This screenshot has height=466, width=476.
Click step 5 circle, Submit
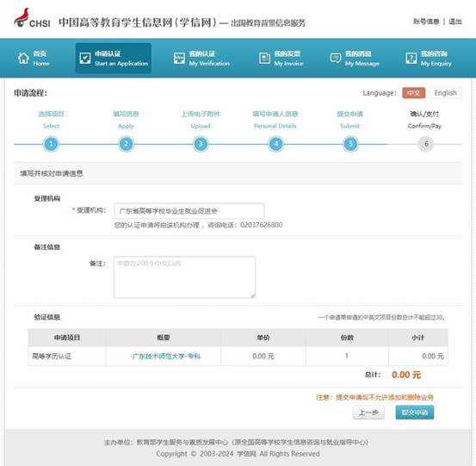point(350,144)
